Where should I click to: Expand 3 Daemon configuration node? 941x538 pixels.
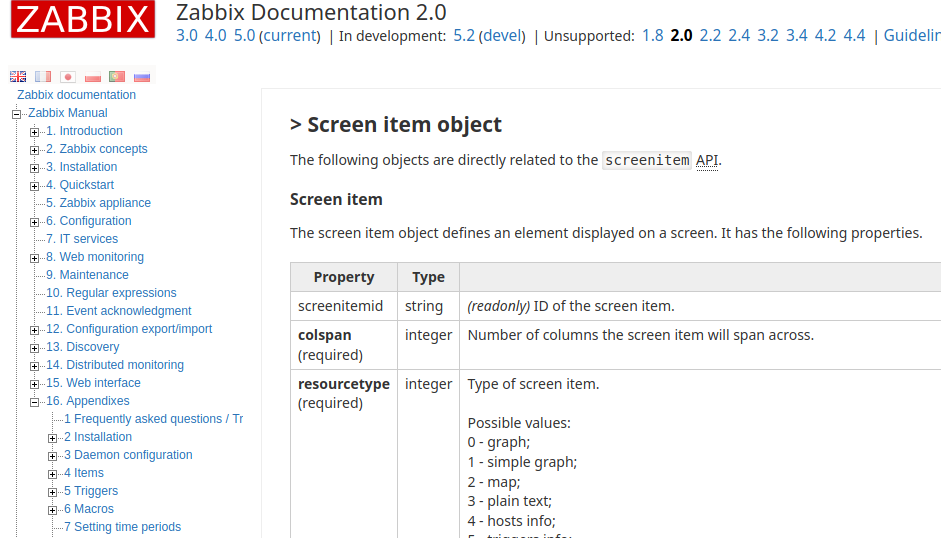tap(53, 456)
